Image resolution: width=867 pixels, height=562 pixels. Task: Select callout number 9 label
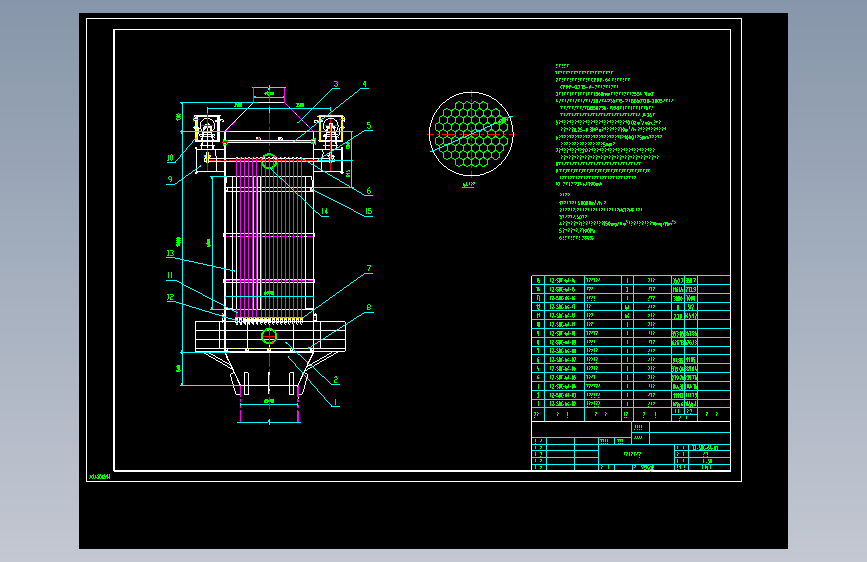tap(170, 179)
